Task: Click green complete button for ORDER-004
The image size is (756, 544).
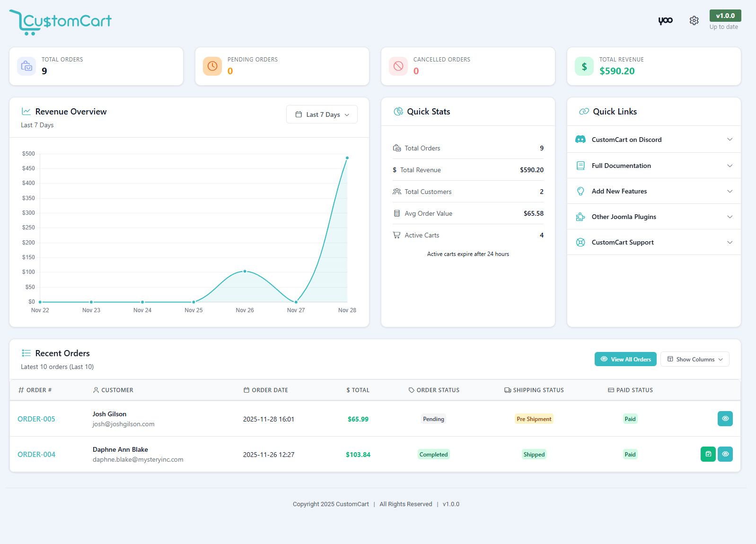Action: [708, 454]
